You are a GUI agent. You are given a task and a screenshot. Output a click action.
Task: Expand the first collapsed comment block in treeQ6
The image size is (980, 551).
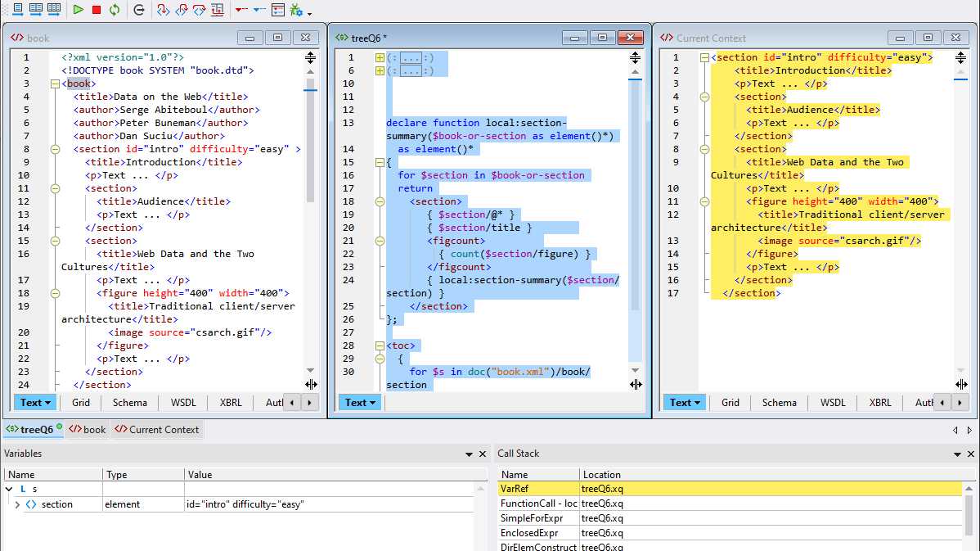pyautogui.click(x=380, y=57)
